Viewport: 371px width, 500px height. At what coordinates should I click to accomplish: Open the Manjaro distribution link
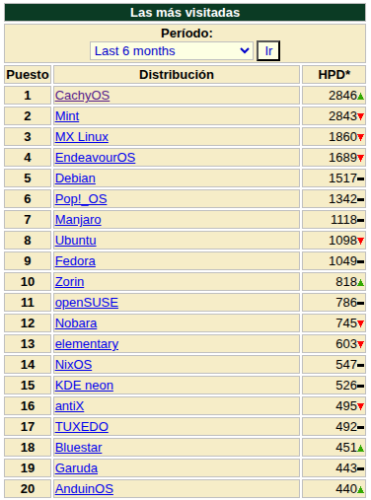(78, 220)
